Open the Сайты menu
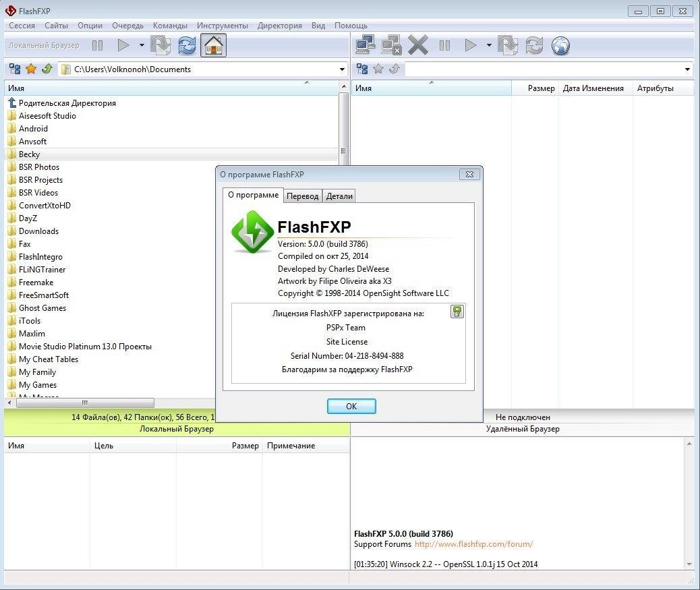The image size is (700, 590). (x=56, y=26)
